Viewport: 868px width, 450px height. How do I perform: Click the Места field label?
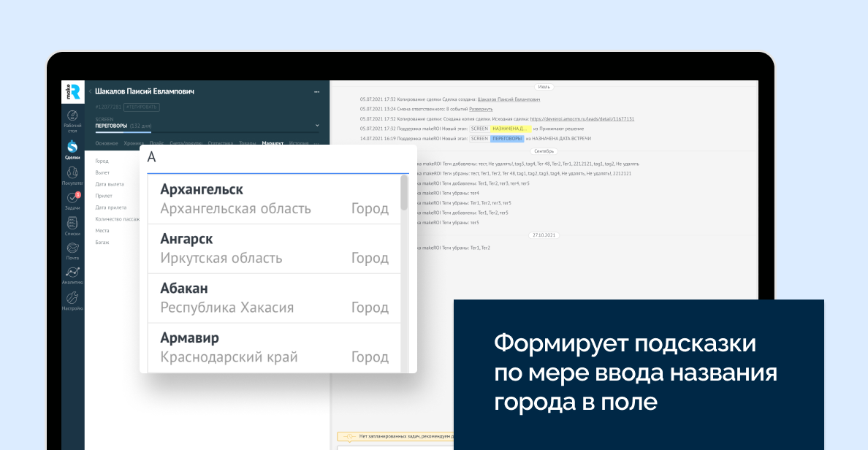[102, 231]
